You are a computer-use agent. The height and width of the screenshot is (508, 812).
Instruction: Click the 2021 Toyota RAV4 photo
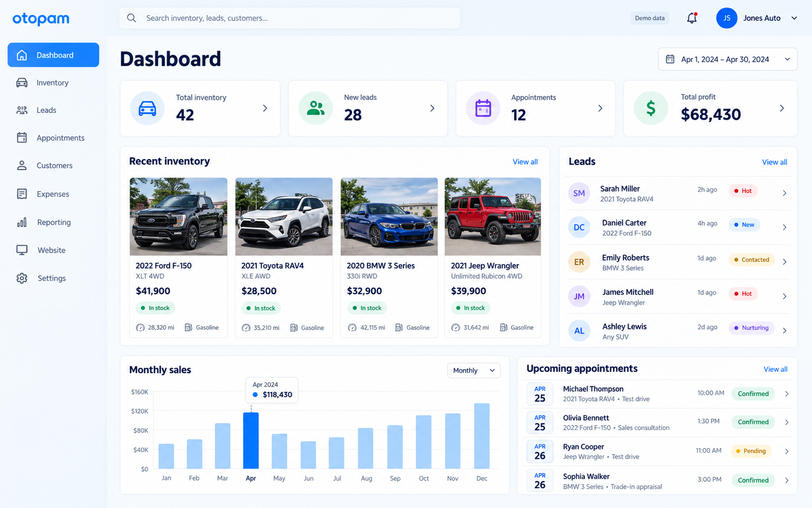(x=284, y=217)
